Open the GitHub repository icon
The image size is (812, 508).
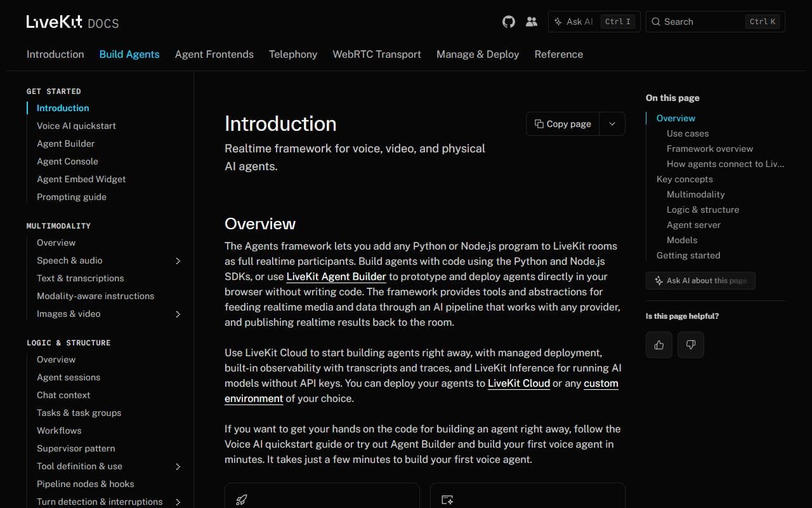click(509, 22)
